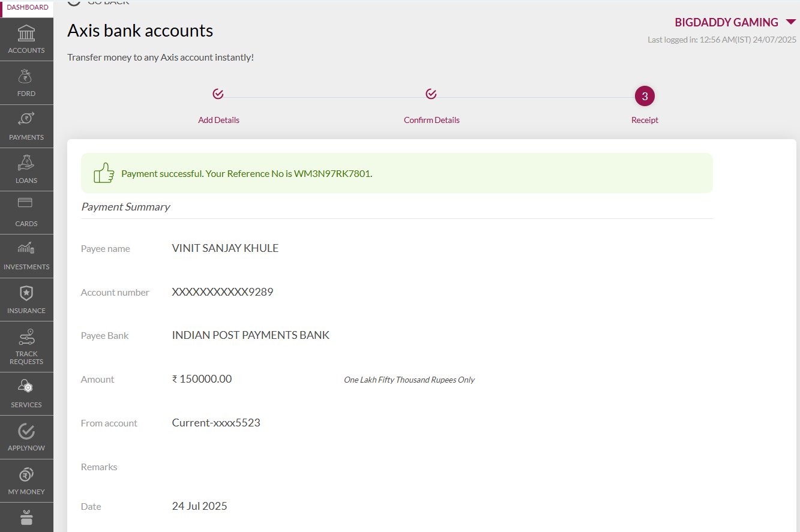Click the Add Details step label

218,120
